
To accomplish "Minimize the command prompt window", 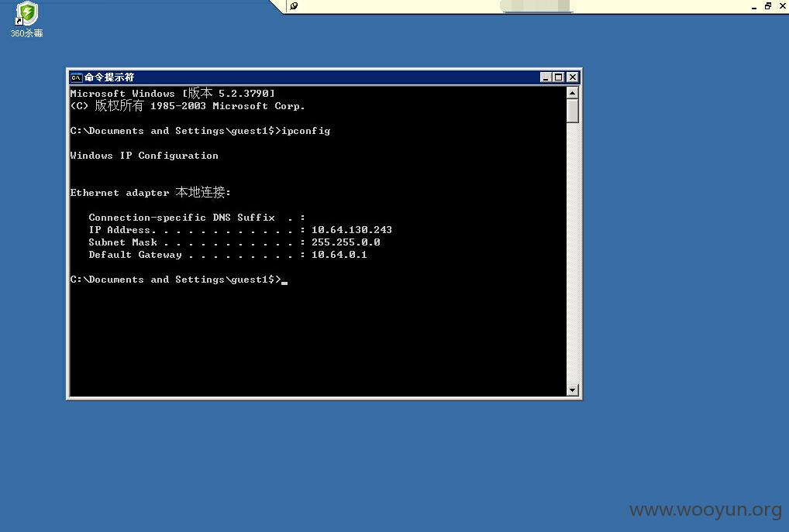I will coord(546,77).
